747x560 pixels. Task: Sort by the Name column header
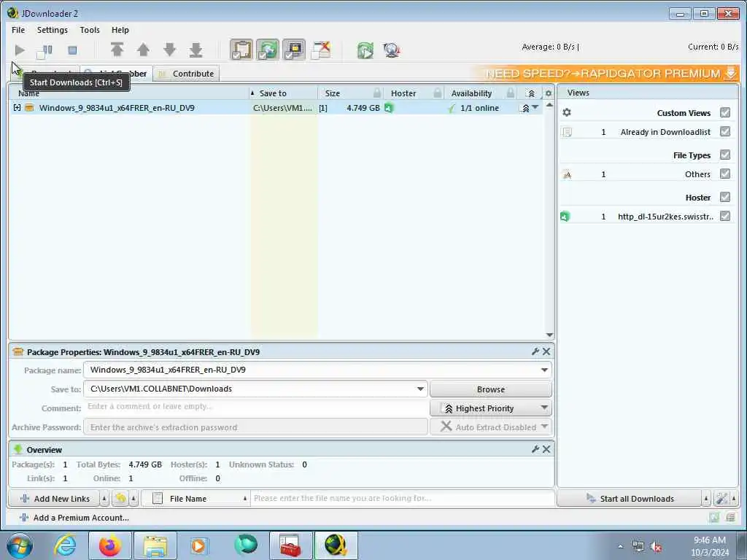coord(129,93)
